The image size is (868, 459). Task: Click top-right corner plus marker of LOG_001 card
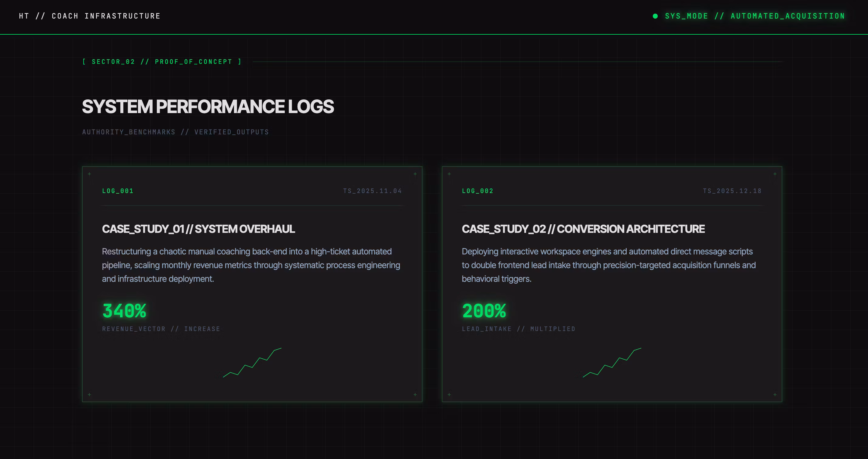click(415, 174)
